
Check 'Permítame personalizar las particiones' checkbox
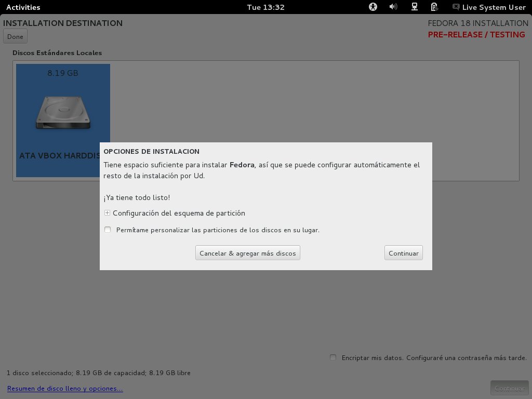pos(108,230)
